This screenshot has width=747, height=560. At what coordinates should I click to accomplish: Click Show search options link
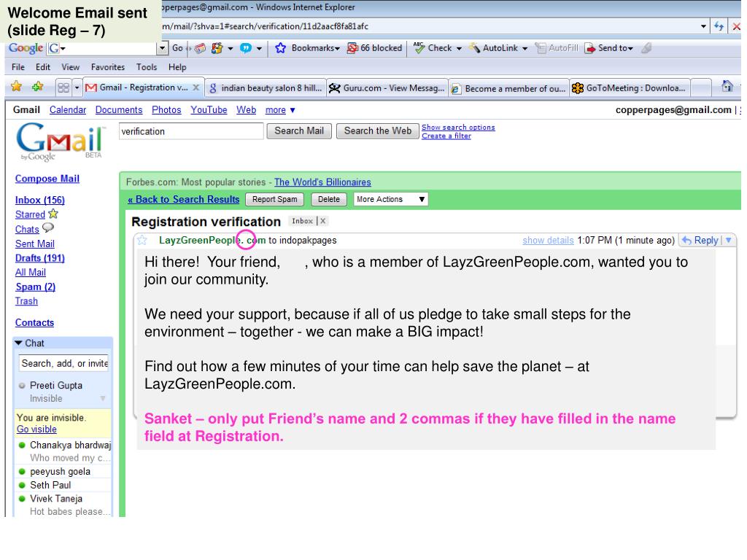(458, 127)
